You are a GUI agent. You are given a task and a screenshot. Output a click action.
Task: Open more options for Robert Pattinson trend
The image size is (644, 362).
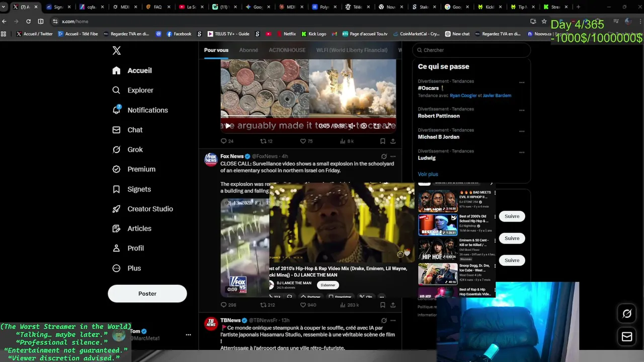[522, 110]
